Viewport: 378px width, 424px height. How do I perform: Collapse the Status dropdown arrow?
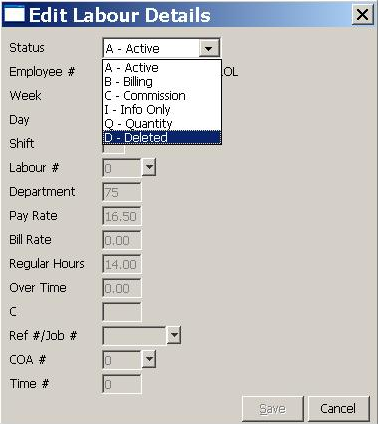(x=209, y=49)
